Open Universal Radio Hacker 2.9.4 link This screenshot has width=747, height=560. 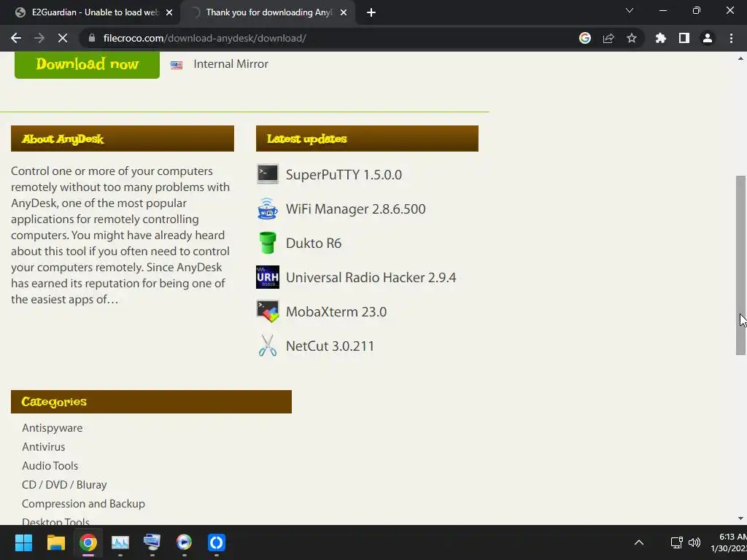click(x=371, y=278)
